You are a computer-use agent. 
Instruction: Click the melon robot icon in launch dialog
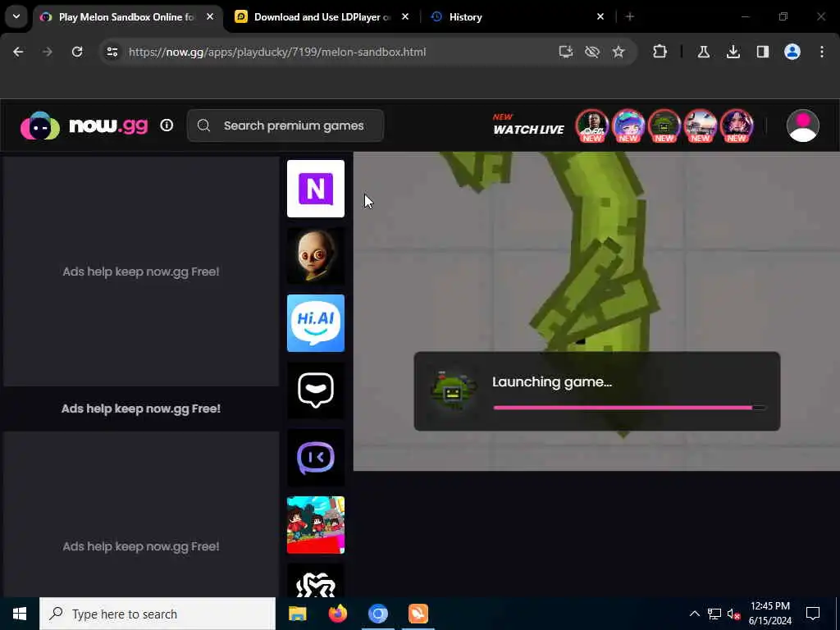453,390
